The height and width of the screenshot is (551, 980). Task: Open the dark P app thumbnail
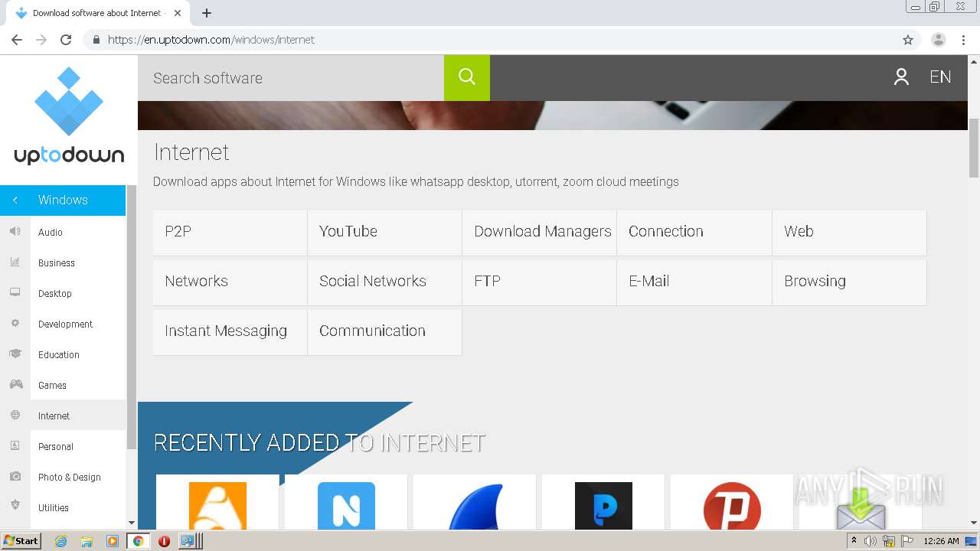point(603,504)
